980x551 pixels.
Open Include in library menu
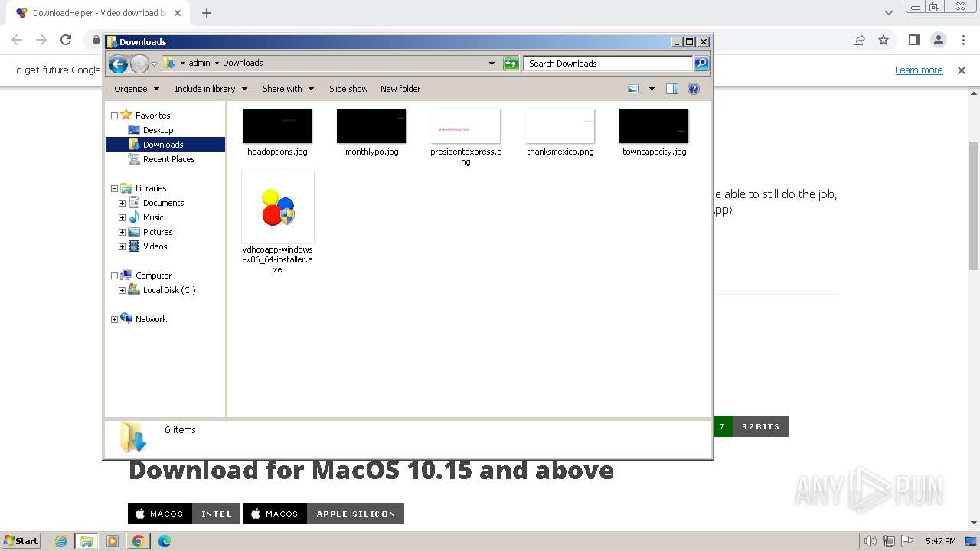(211, 89)
